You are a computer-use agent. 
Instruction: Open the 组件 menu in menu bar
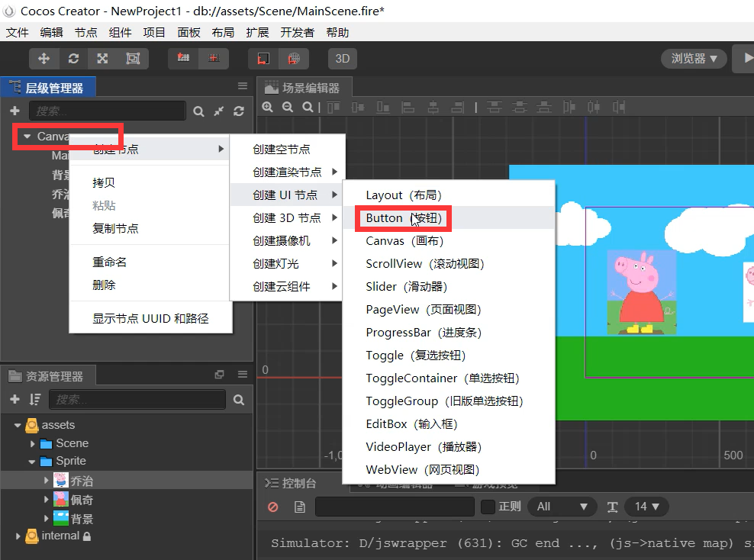(121, 32)
